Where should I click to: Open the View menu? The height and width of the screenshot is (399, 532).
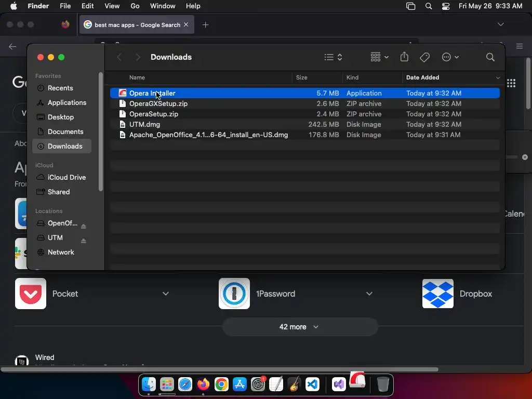coord(112,6)
